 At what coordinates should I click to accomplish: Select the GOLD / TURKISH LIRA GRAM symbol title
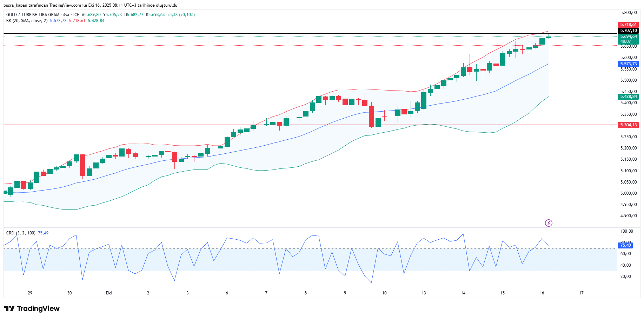tap(33, 15)
